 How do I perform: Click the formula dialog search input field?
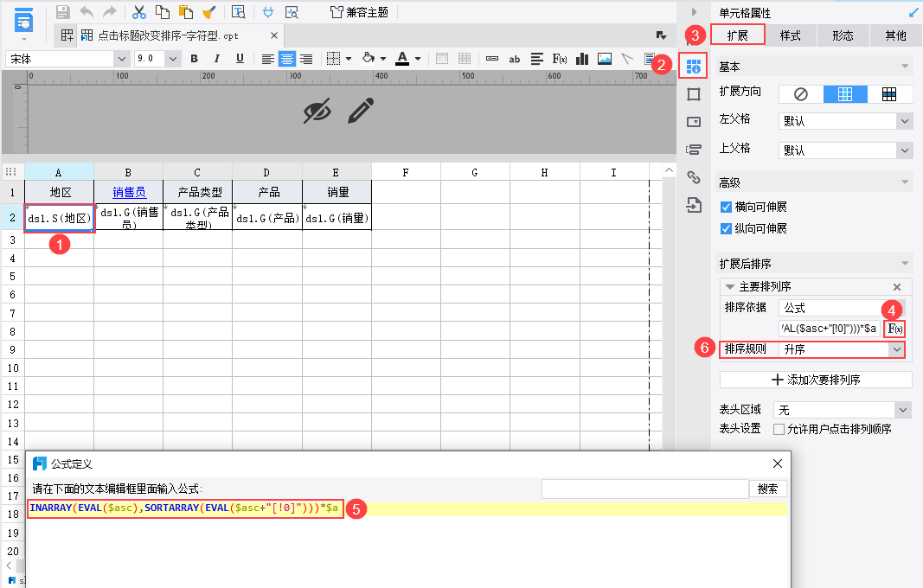(x=645, y=489)
